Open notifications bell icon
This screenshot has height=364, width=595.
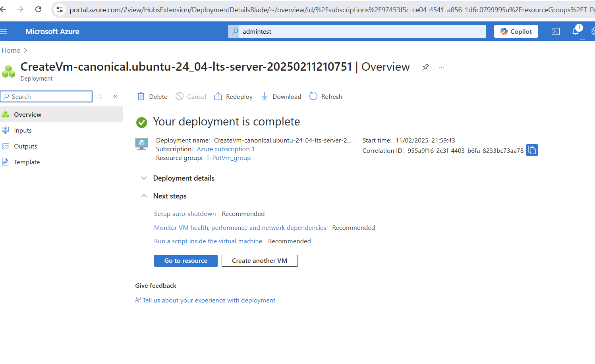point(576,31)
